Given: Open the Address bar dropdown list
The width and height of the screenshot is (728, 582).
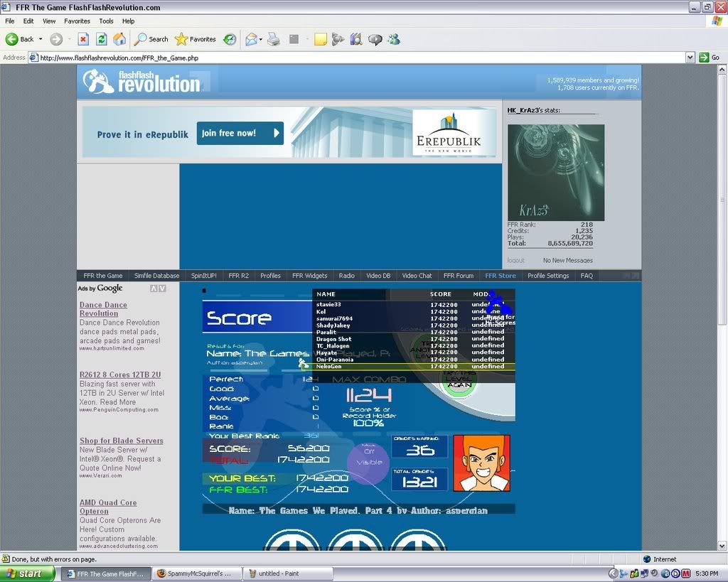Looking at the screenshot, I should pos(690,58).
